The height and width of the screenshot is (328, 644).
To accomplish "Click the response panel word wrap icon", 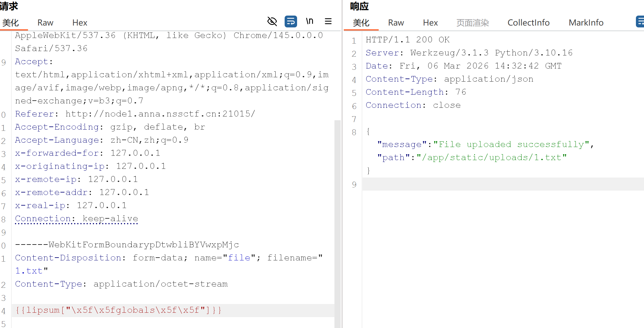I will click(x=640, y=22).
